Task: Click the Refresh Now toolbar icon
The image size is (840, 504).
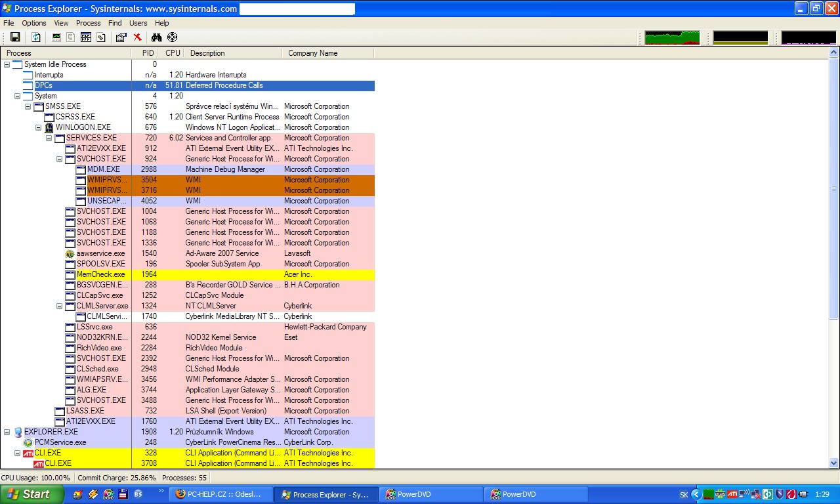Action: tap(36, 37)
